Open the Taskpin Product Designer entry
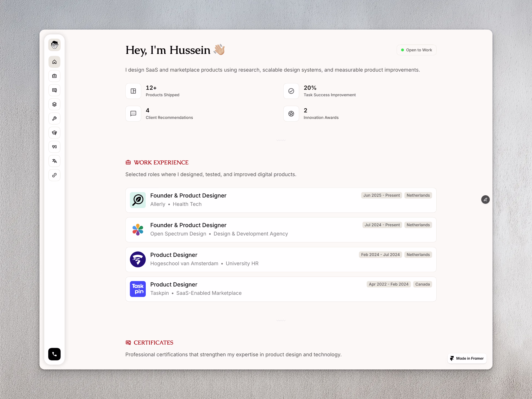The image size is (532, 399). (x=281, y=289)
